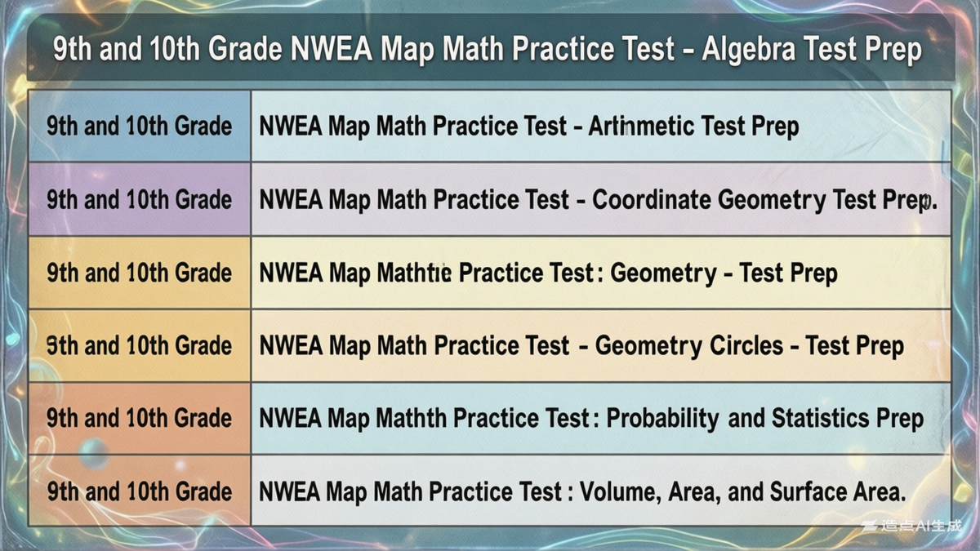980x551 pixels.
Task: Open Volume, Area, and Surface Area link
Action: 582,491
